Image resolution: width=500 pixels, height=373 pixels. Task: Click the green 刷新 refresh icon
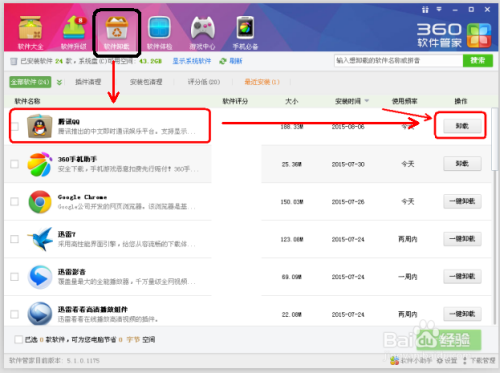click(222, 61)
